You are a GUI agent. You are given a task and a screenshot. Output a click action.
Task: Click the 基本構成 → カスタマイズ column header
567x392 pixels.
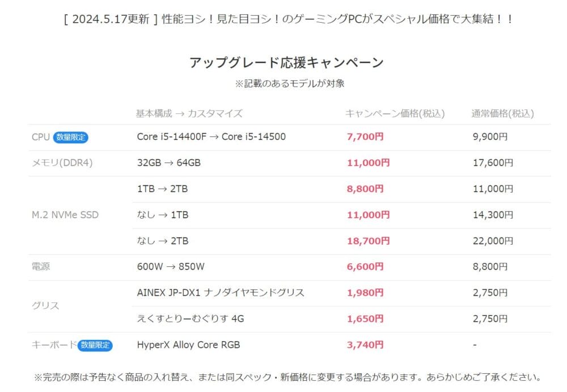click(189, 114)
